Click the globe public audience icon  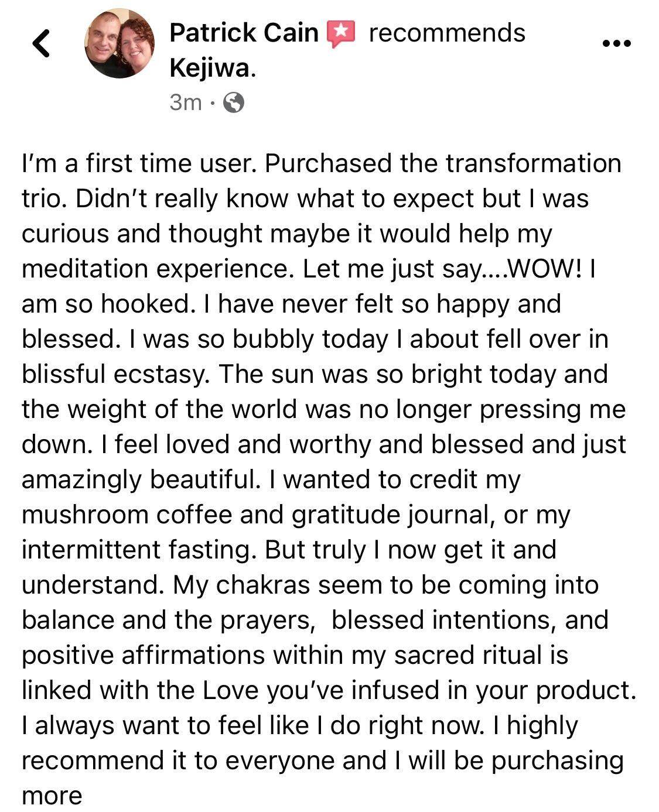pos(234,103)
